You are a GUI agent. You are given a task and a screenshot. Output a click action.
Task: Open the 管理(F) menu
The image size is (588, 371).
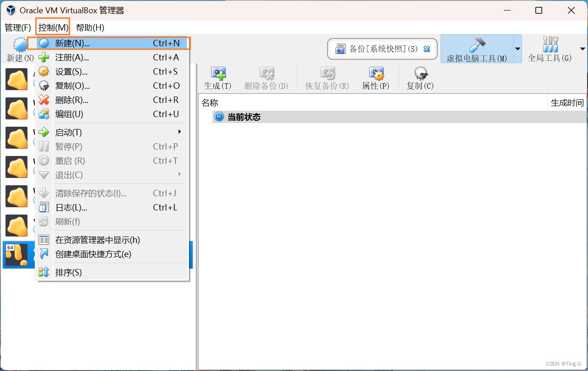(x=18, y=27)
